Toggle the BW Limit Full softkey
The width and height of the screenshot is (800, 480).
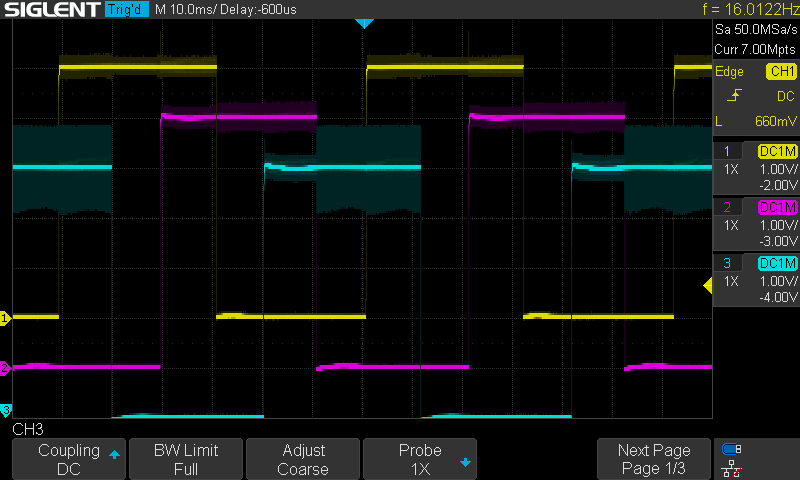point(186,459)
